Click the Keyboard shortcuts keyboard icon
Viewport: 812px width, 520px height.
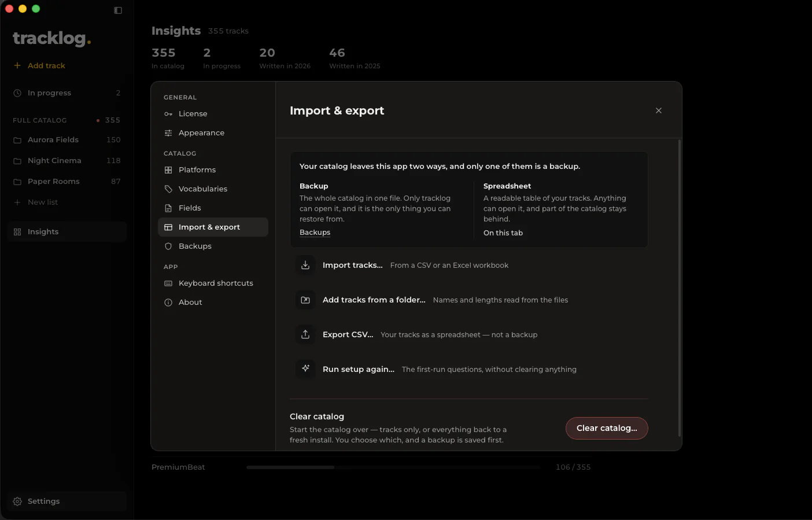point(168,283)
